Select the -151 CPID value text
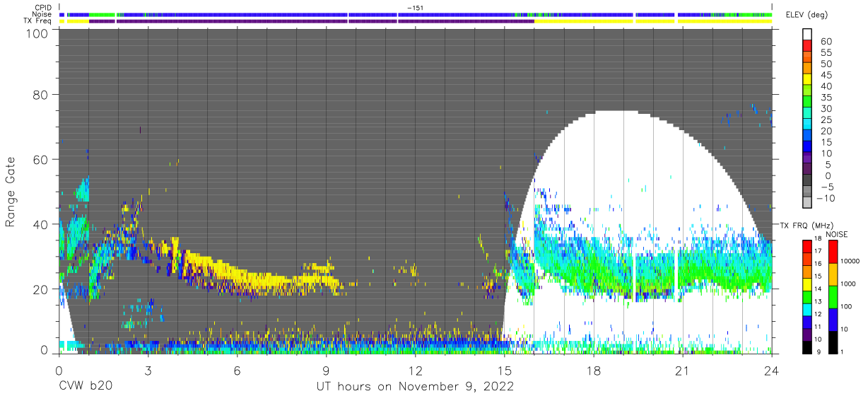Screen dimensions: 868x401 pyautogui.click(x=415, y=8)
